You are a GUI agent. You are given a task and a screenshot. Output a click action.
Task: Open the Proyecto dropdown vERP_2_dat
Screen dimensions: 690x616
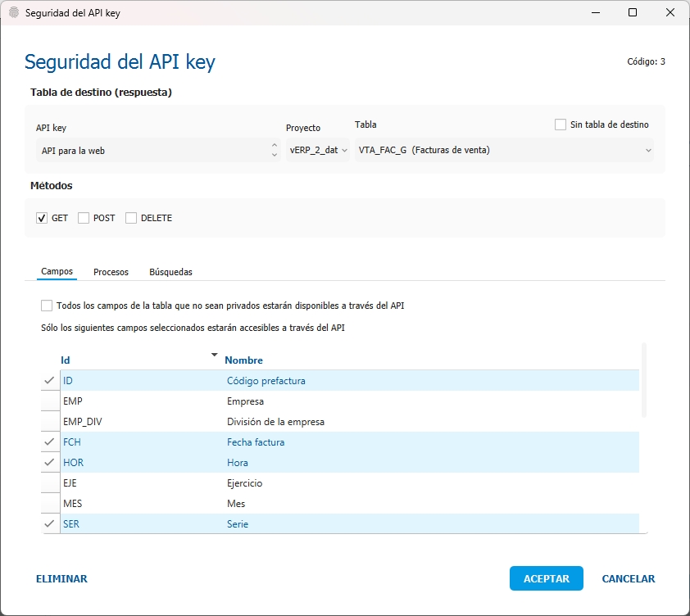(x=318, y=150)
